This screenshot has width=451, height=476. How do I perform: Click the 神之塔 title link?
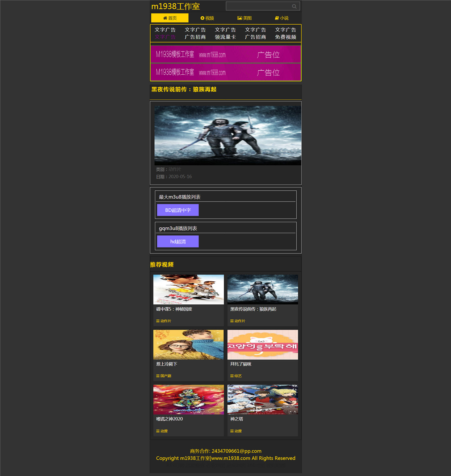point(237,419)
